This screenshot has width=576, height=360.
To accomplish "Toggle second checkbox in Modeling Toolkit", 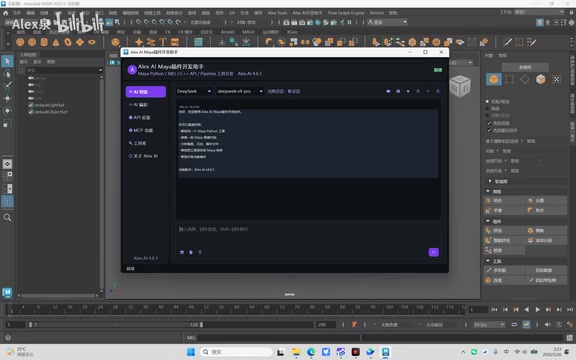I will [x=489, y=130].
